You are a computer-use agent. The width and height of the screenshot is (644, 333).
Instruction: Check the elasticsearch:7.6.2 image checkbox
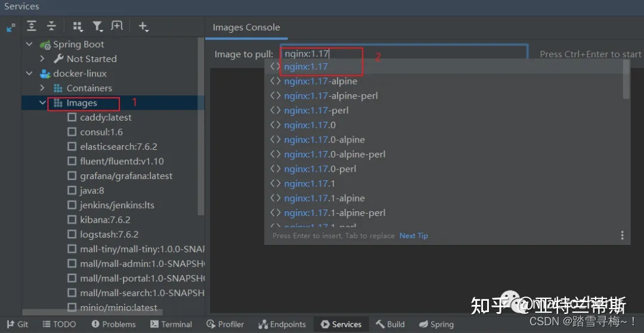[72, 147]
